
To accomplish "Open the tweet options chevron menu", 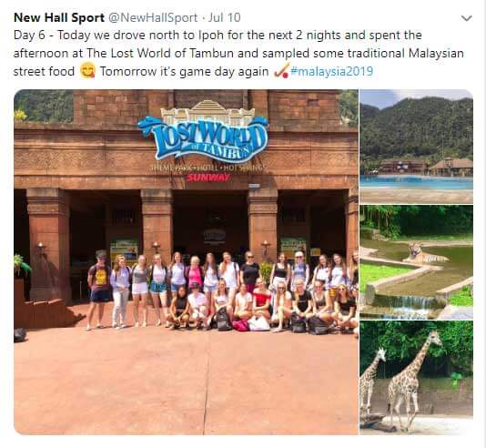I will click(467, 18).
